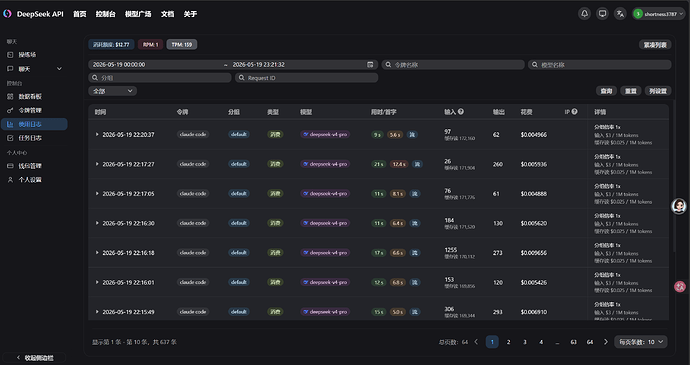Expand the log row at 22:16:01

[x=97, y=282]
